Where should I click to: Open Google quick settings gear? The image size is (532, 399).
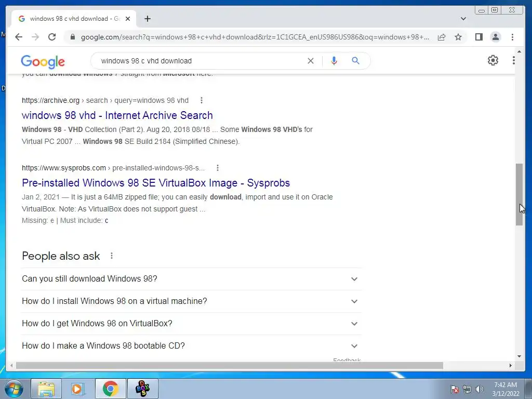[x=493, y=60]
